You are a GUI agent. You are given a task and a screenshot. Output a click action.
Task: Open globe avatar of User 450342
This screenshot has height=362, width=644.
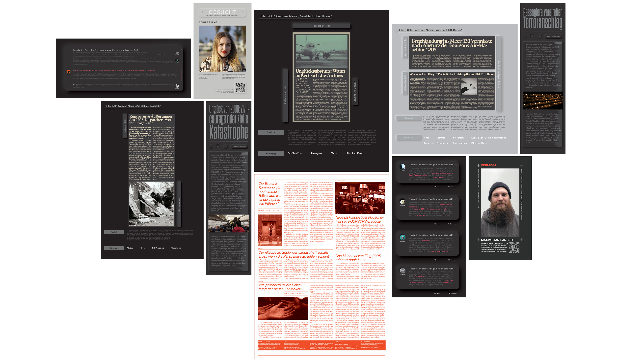(402, 271)
